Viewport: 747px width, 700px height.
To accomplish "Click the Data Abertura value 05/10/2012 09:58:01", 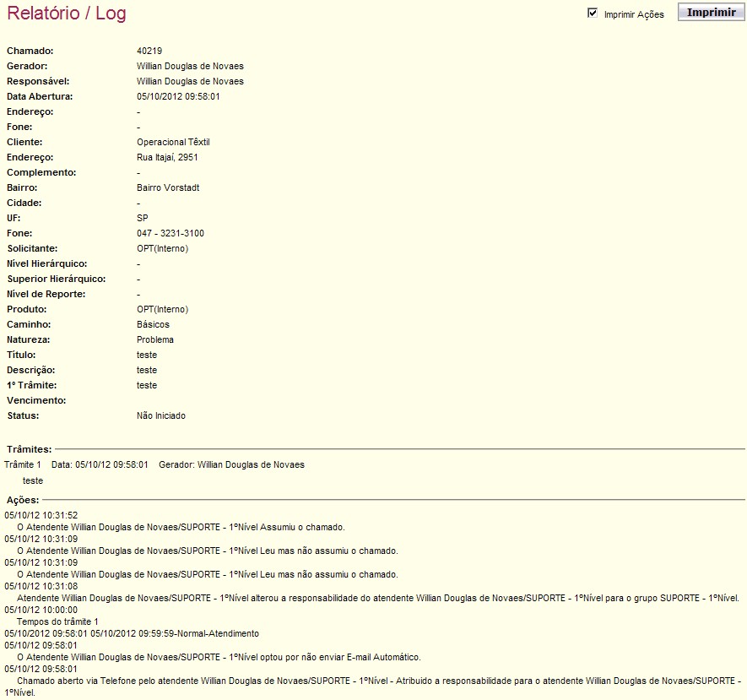I will coord(178,97).
